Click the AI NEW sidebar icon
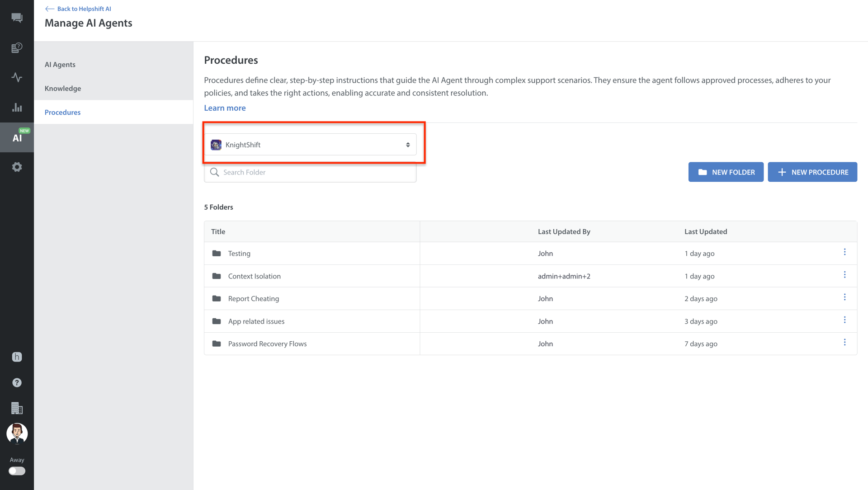This screenshot has width=868, height=490. tap(17, 137)
